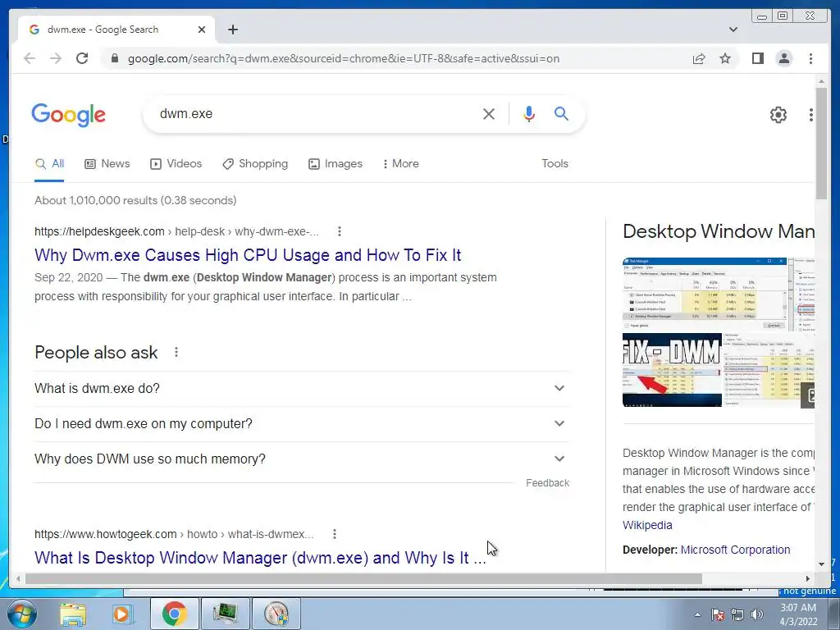Viewport: 840px width, 630px height.
Task: Launch Windows Media Player from taskbar
Action: point(121,614)
